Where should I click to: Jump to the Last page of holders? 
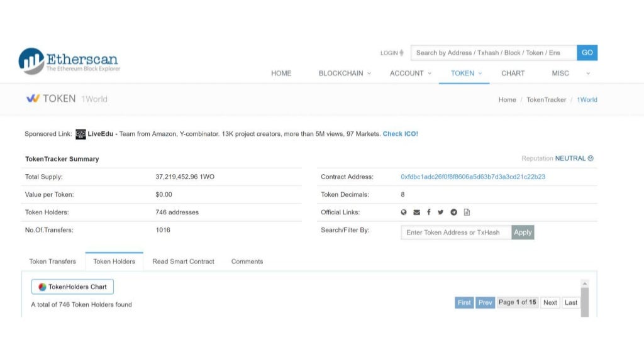571,302
